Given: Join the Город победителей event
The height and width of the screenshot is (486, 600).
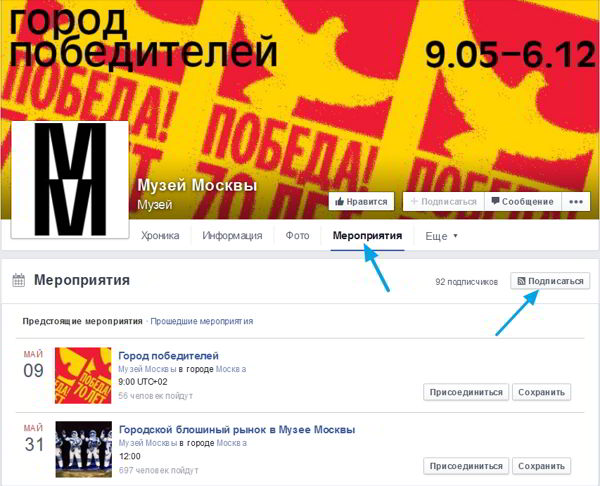Looking at the screenshot, I should [466, 392].
